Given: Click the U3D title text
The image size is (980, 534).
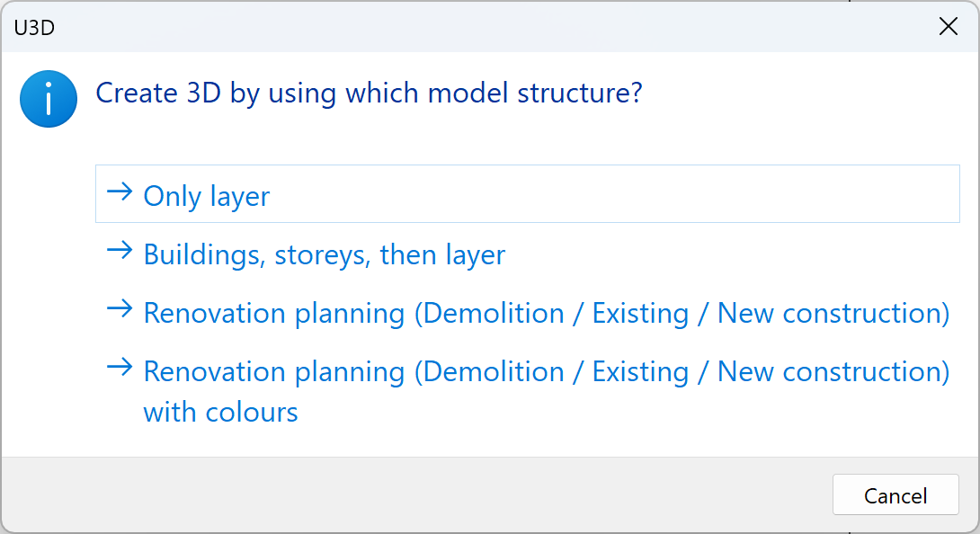Looking at the screenshot, I should 33,27.
